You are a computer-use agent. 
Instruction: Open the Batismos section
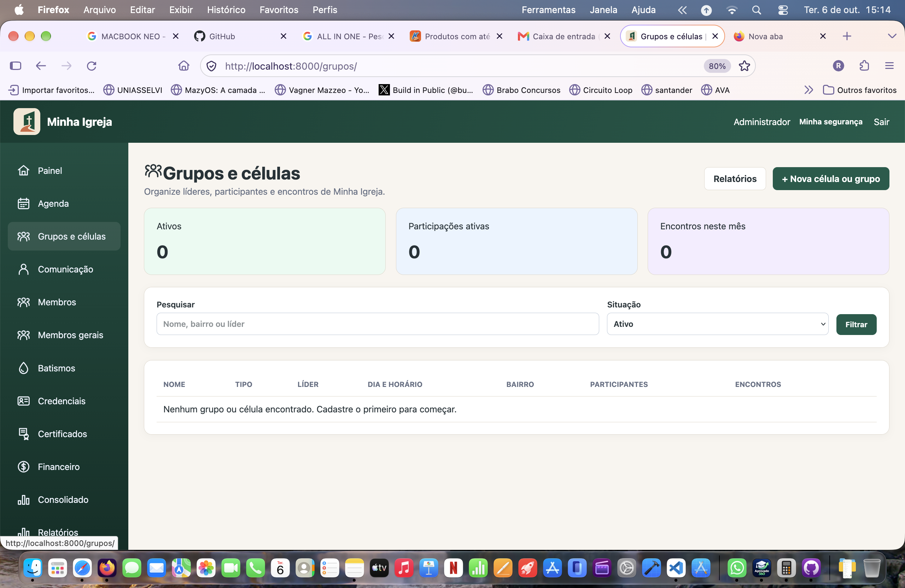[64, 368]
